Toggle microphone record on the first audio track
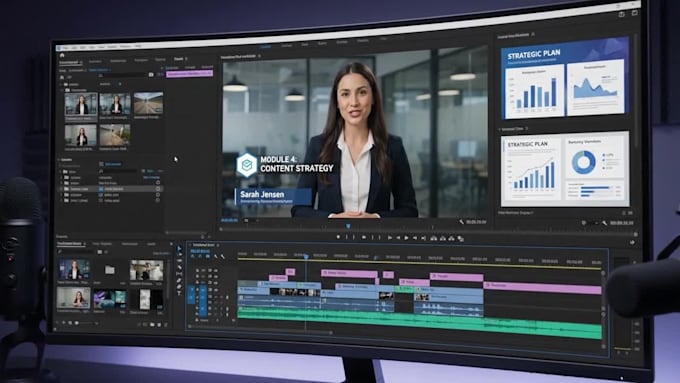 (227, 298)
